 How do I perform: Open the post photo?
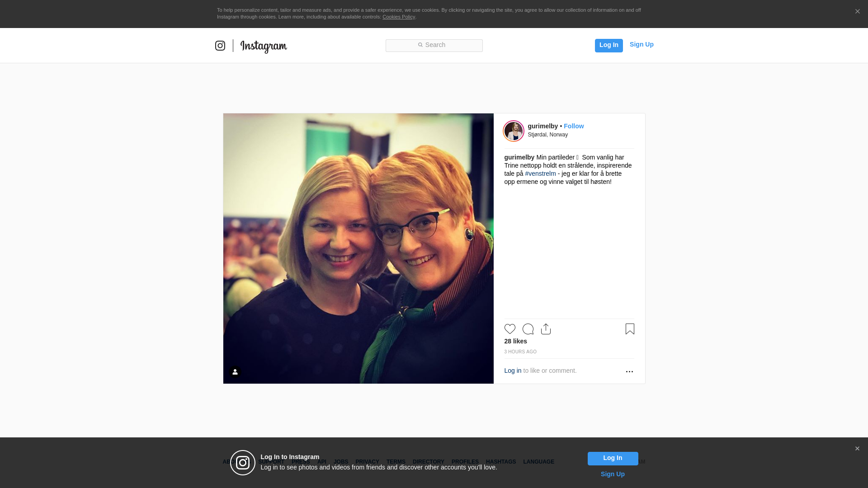(x=359, y=249)
